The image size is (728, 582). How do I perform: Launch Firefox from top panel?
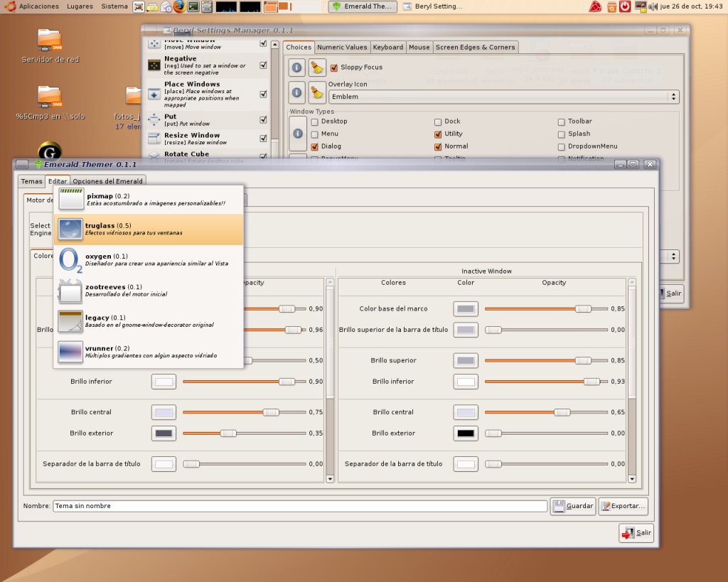pyautogui.click(x=180, y=6)
